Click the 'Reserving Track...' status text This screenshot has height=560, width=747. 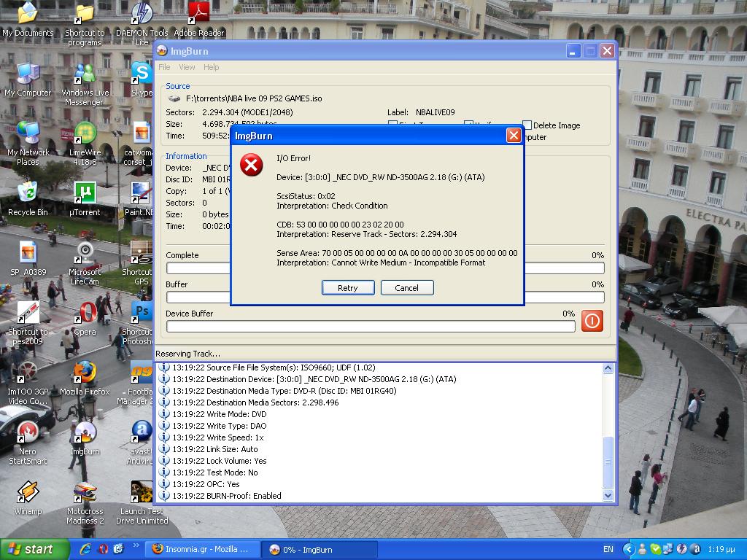[x=187, y=354]
